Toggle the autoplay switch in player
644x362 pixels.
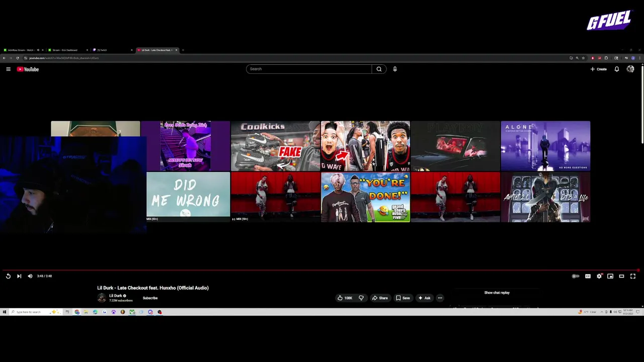(576, 276)
